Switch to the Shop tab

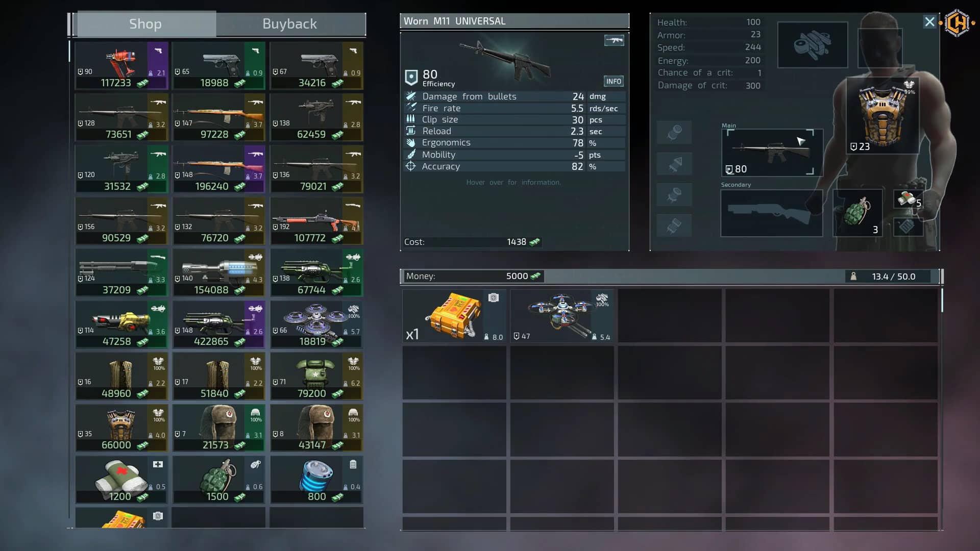145,23
